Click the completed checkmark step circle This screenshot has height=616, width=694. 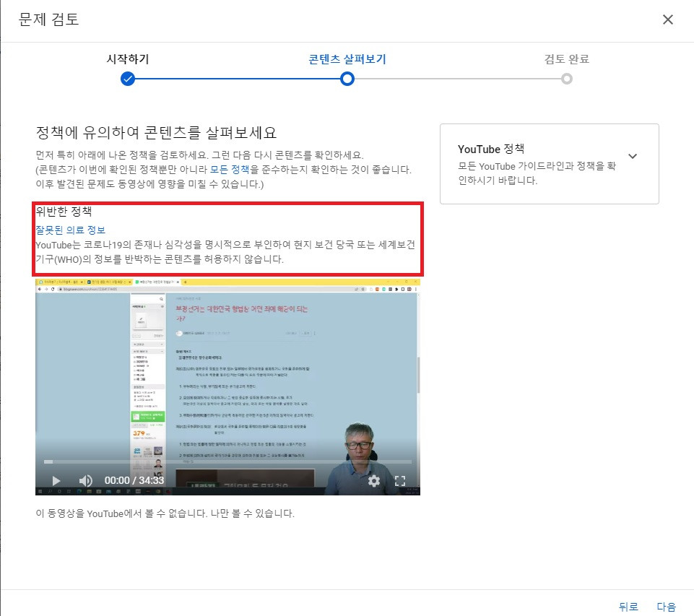click(128, 79)
